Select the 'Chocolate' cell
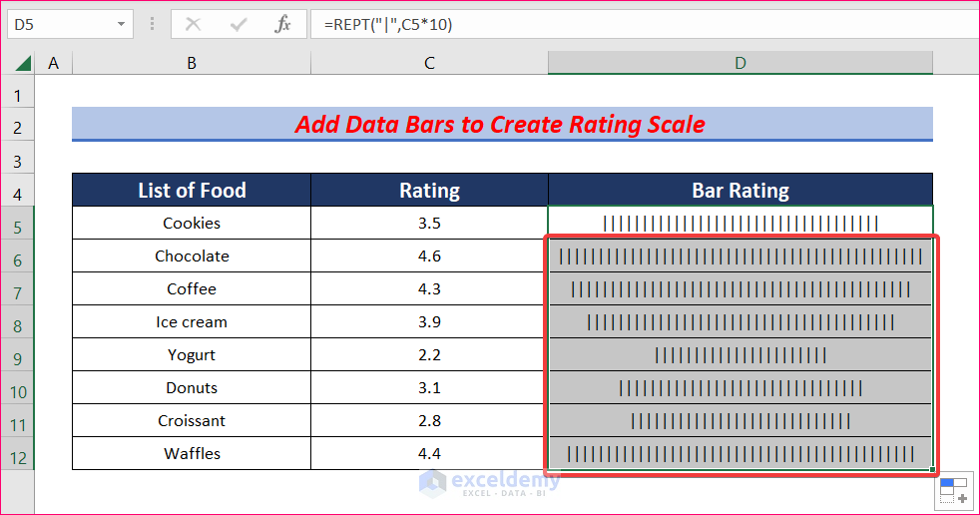The width and height of the screenshot is (980, 515). coord(192,257)
